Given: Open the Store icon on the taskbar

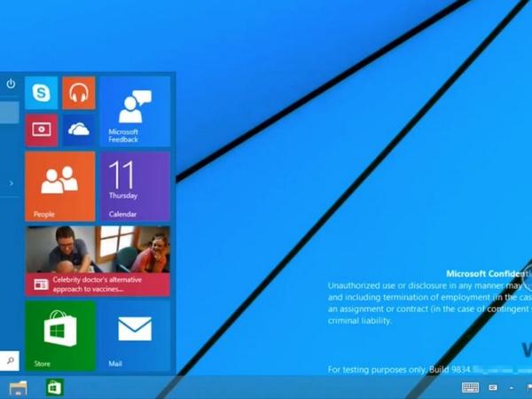Looking at the screenshot, I should [x=55, y=387].
